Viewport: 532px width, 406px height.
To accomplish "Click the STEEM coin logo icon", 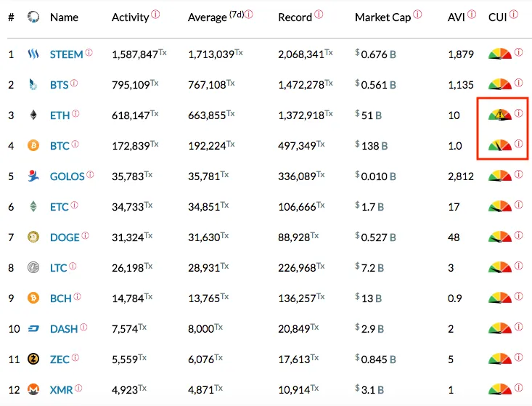I will [x=33, y=54].
